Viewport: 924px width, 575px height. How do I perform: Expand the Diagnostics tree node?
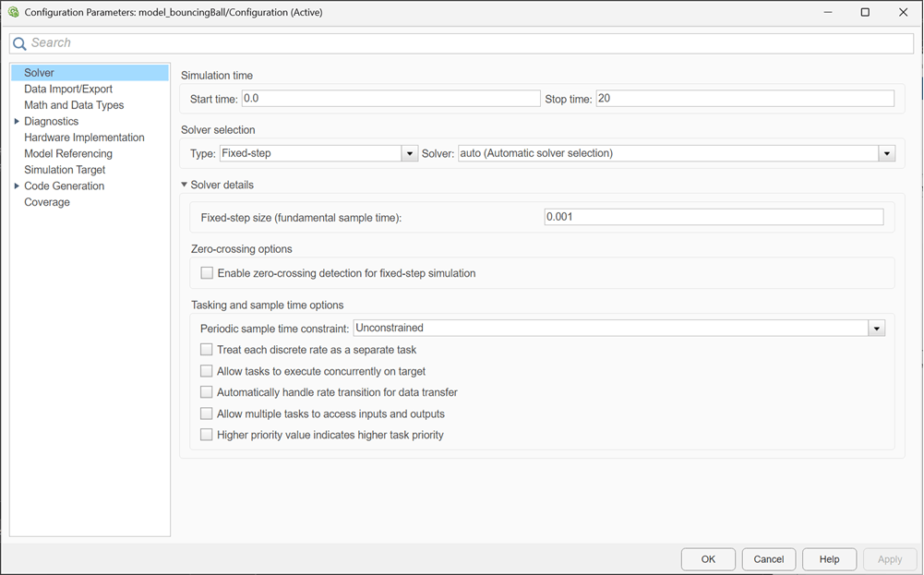point(17,121)
